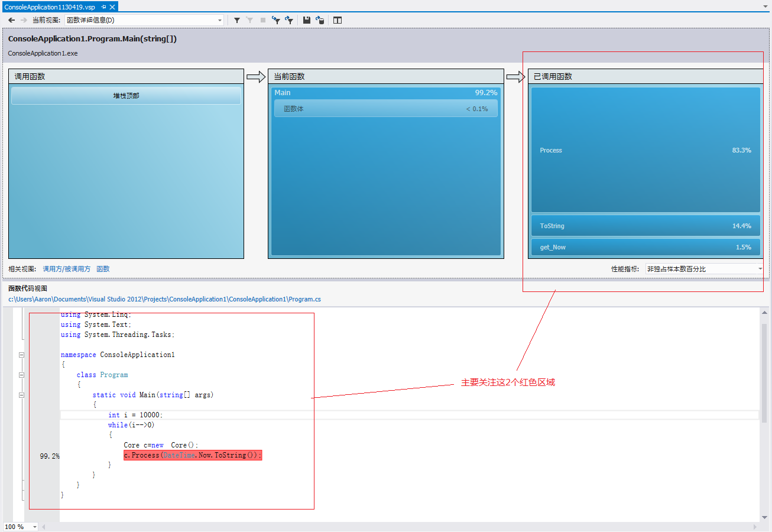Viewport: 772px width, 532px height.
Task: Click the ToString 14.4% called function bar
Action: pyautogui.click(x=645, y=226)
